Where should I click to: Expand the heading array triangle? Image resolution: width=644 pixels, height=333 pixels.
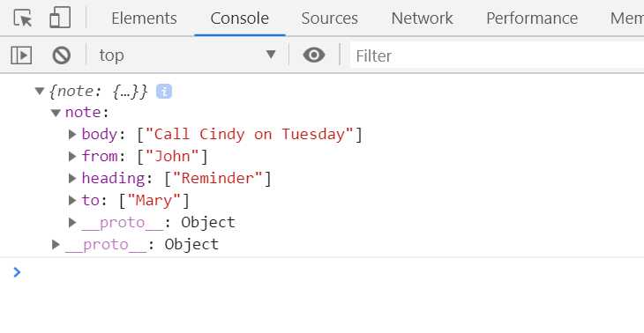coord(72,178)
